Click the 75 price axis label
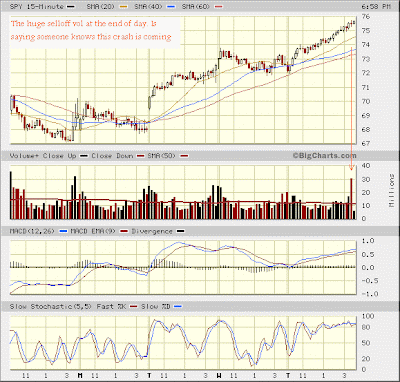Image resolution: width=400 pixels, height=382 pixels. [366, 31]
